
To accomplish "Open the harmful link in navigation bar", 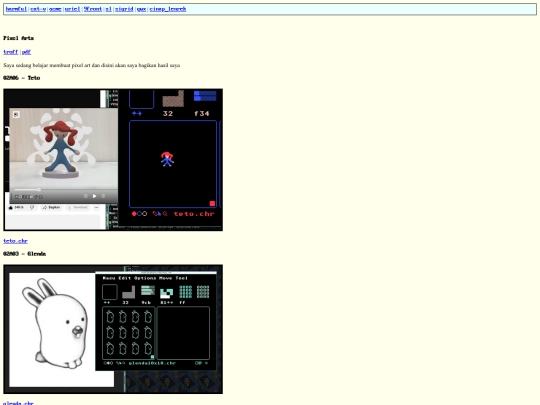I will (x=16, y=9).
